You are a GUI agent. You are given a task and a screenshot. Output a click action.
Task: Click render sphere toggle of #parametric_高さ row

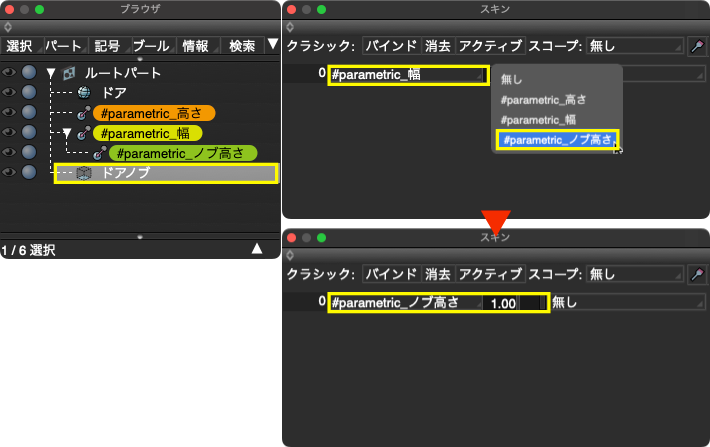tap(29, 112)
